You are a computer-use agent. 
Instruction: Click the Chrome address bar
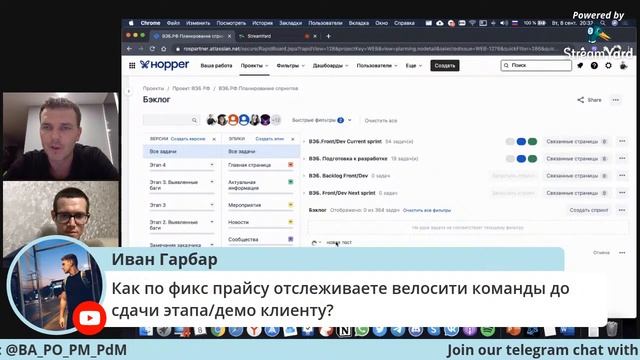(x=367, y=49)
